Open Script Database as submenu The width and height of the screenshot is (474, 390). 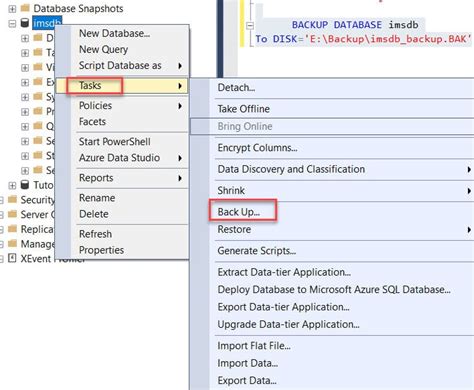coord(123,66)
